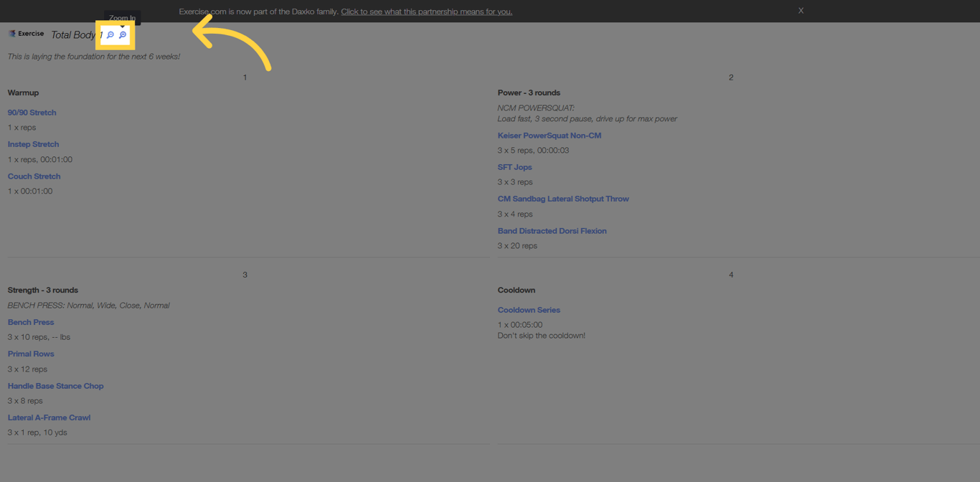980x482 pixels.
Task: Select the Bench Press exercise link
Action: click(x=31, y=321)
